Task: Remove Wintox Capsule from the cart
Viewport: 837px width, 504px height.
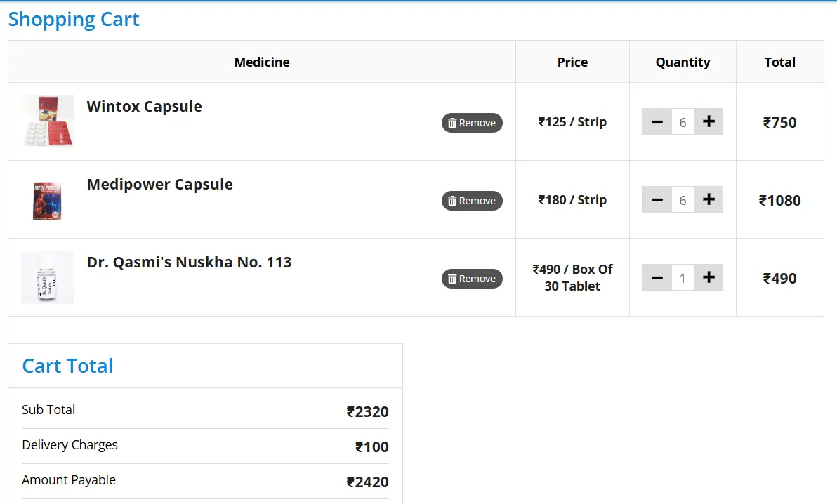Action: pyautogui.click(x=472, y=123)
